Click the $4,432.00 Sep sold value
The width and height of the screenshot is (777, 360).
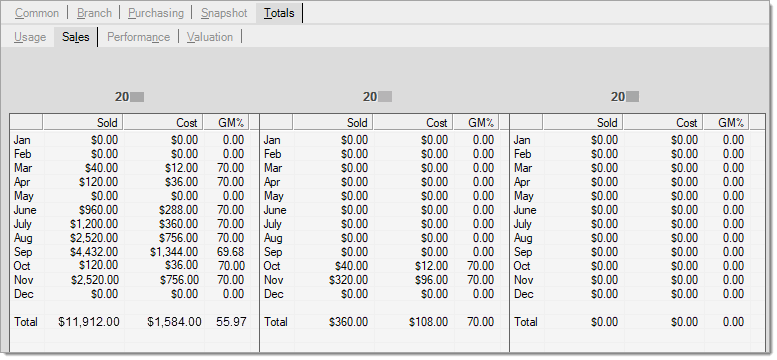click(x=95, y=252)
